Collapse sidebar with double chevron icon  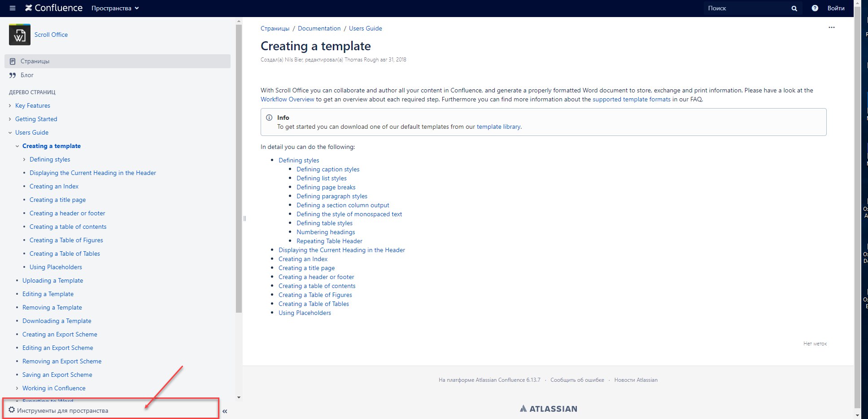225,411
